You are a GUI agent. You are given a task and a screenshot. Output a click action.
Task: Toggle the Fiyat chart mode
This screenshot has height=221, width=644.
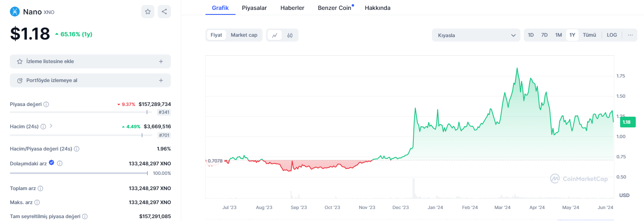216,35
